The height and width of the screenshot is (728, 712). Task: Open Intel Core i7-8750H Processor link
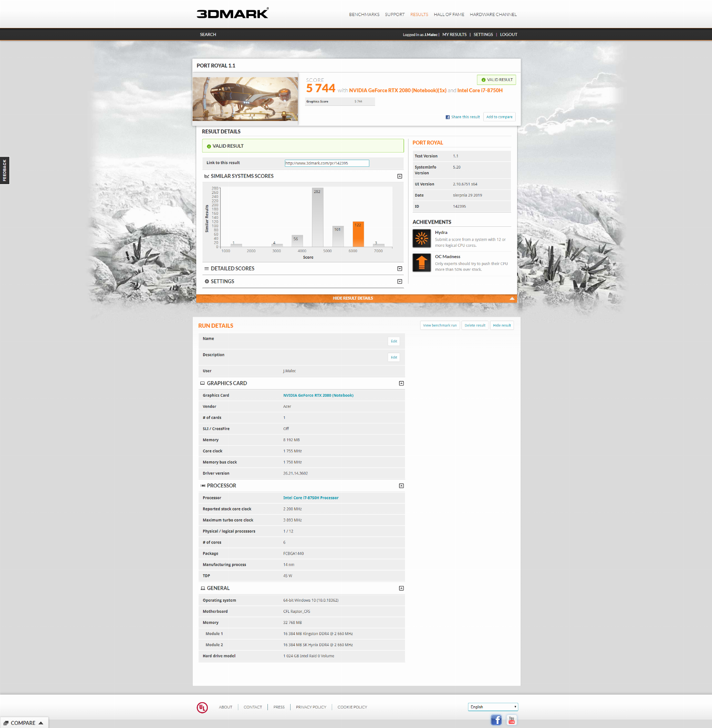point(311,498)
